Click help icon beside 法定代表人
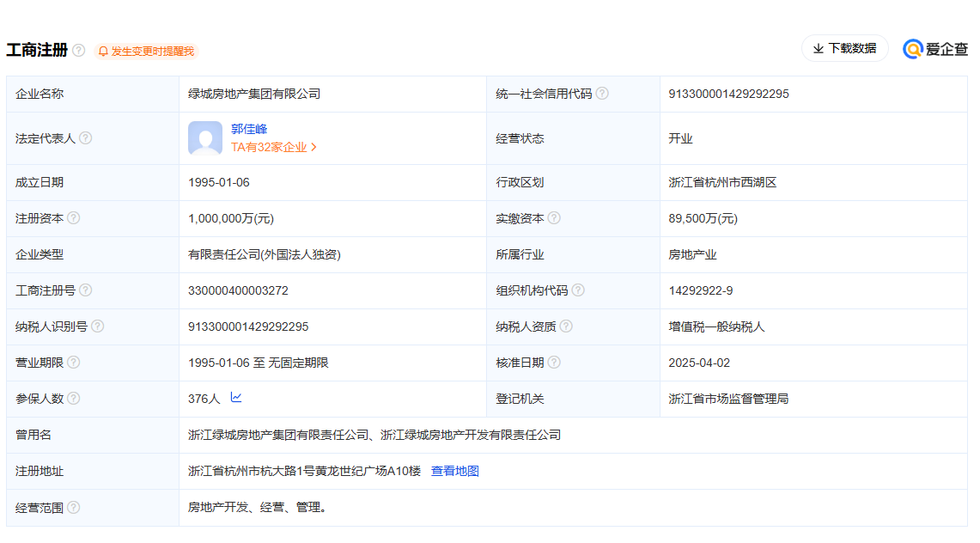980x543 pixels. pyautogui.click(x=86, y=138)
